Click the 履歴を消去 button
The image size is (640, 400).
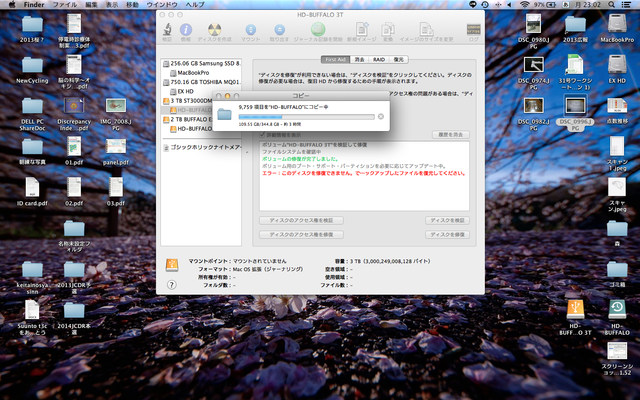click(x=451, y=135)
